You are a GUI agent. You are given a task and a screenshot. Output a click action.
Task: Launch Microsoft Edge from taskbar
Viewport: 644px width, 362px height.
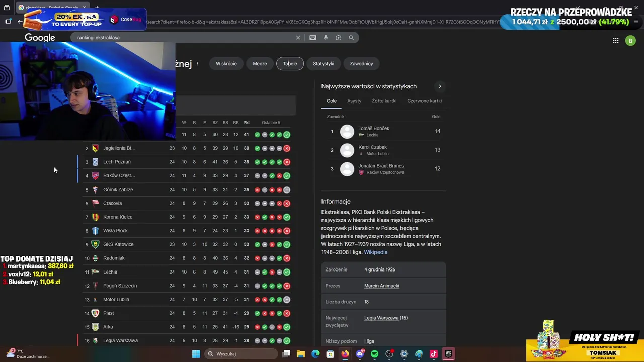(315, 354)
